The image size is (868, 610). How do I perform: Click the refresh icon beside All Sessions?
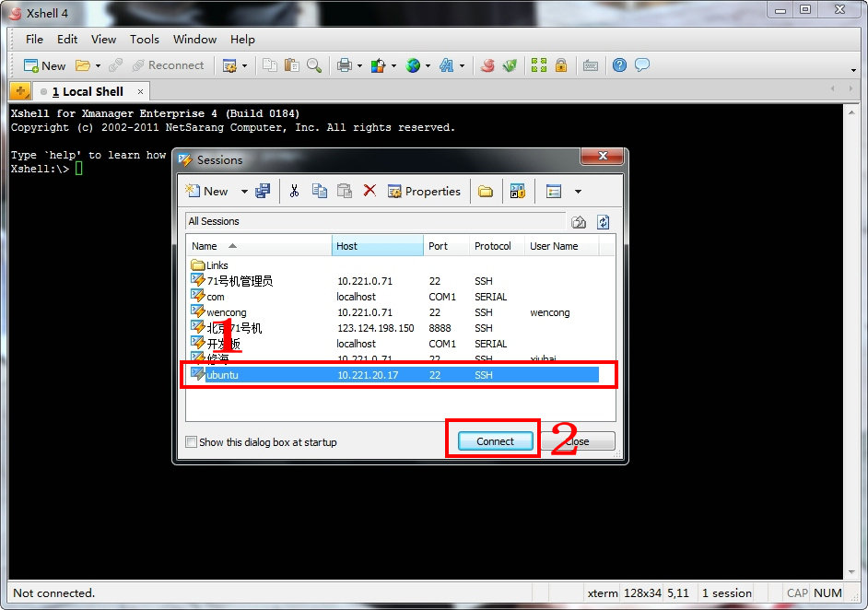(x=604, y=222)
